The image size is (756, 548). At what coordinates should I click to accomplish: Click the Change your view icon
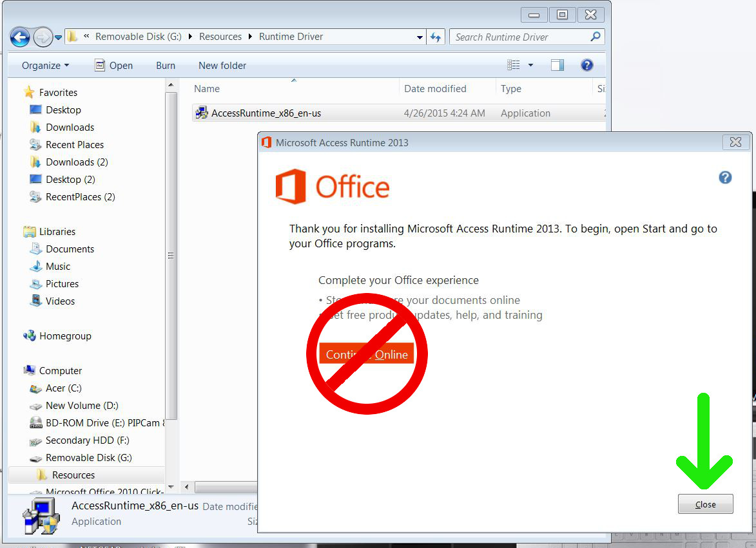point(514,65)
